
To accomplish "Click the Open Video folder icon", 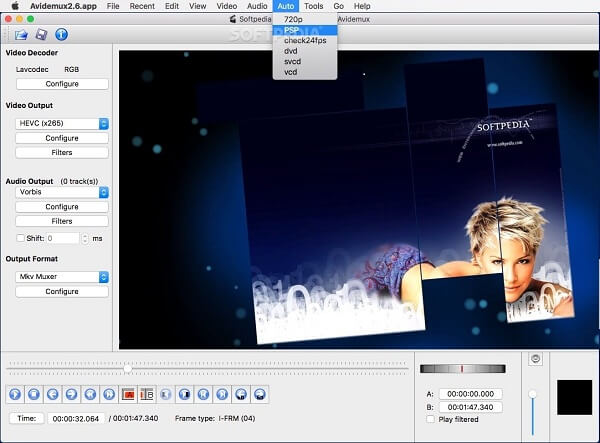I will [x=20, y=36].
